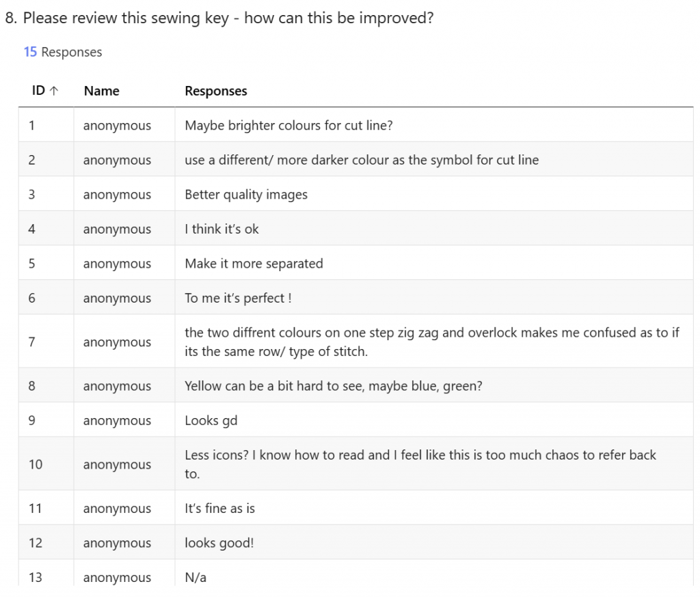Screen dimensions: 700x597
Task: Select the zig zag and overlock response
Action: [432, 342]
